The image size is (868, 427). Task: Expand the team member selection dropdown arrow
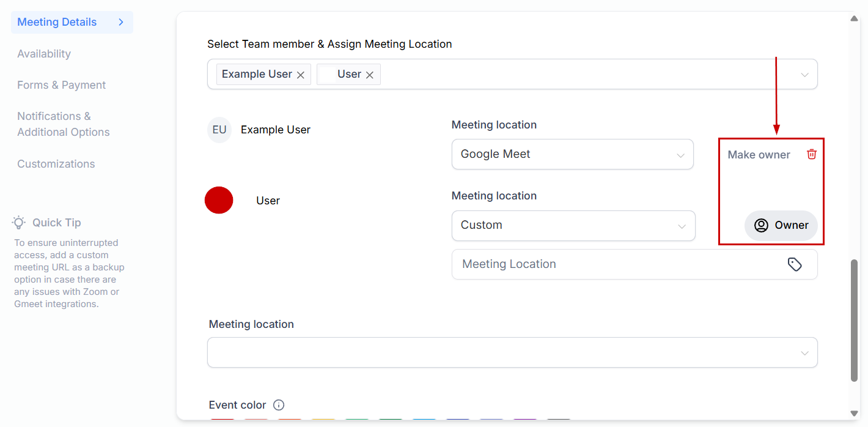pos(804,75)
